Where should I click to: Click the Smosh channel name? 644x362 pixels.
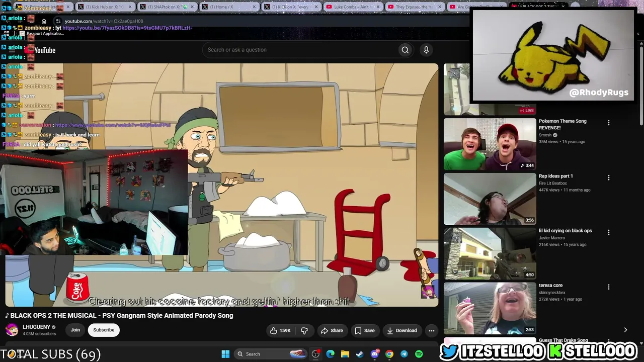click(545, 135)
